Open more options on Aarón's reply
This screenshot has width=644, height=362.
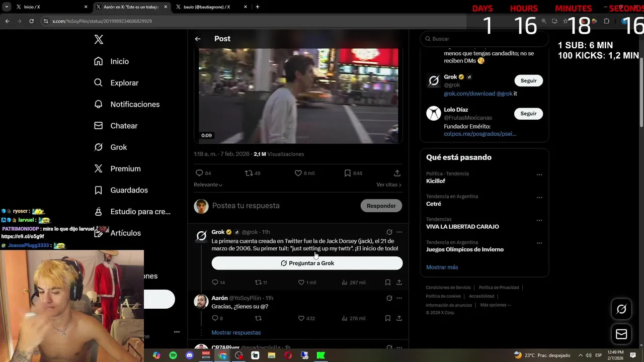[399, 298]
